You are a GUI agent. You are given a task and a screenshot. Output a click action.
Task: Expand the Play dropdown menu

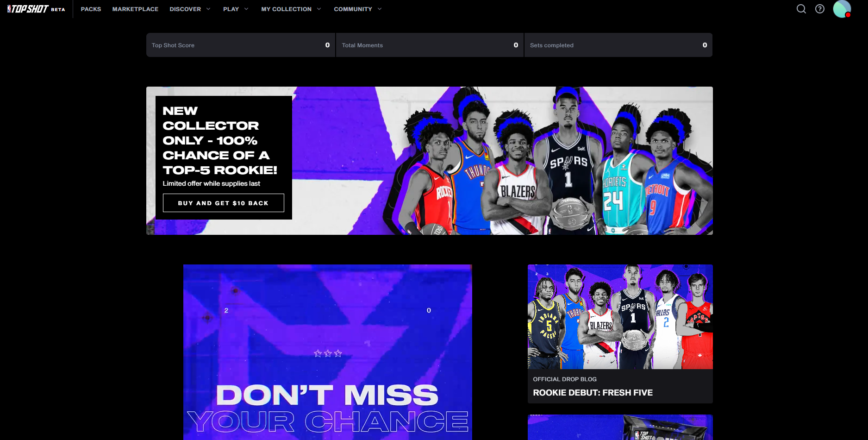tap(236, 9)
